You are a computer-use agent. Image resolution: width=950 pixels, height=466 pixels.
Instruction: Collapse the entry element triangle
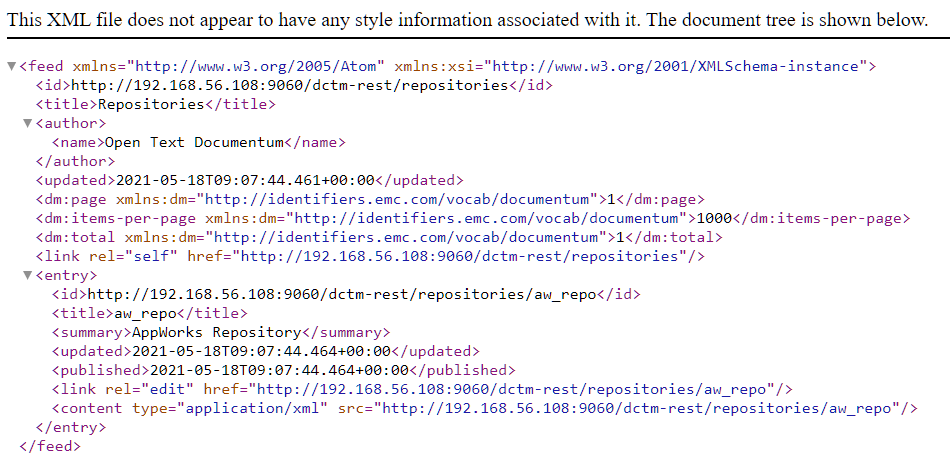tap(27, 276)
